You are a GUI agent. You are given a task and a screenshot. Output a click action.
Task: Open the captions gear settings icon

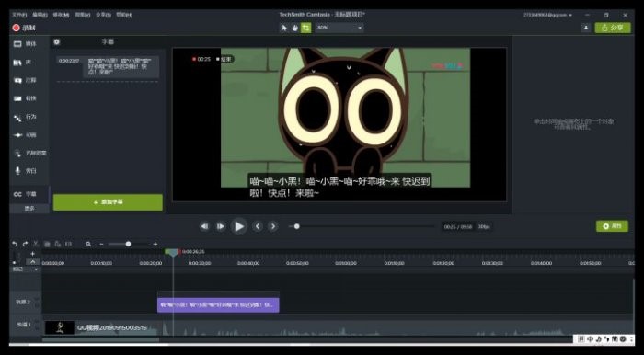pos(57,41)
